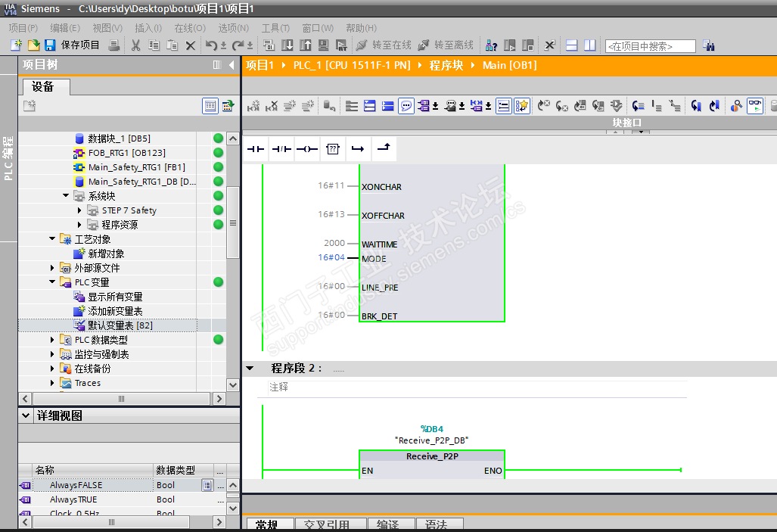The height and width of the screenshot is (532, 777).
Task: Insert a normally closed contact
Action: pos(281,149)
